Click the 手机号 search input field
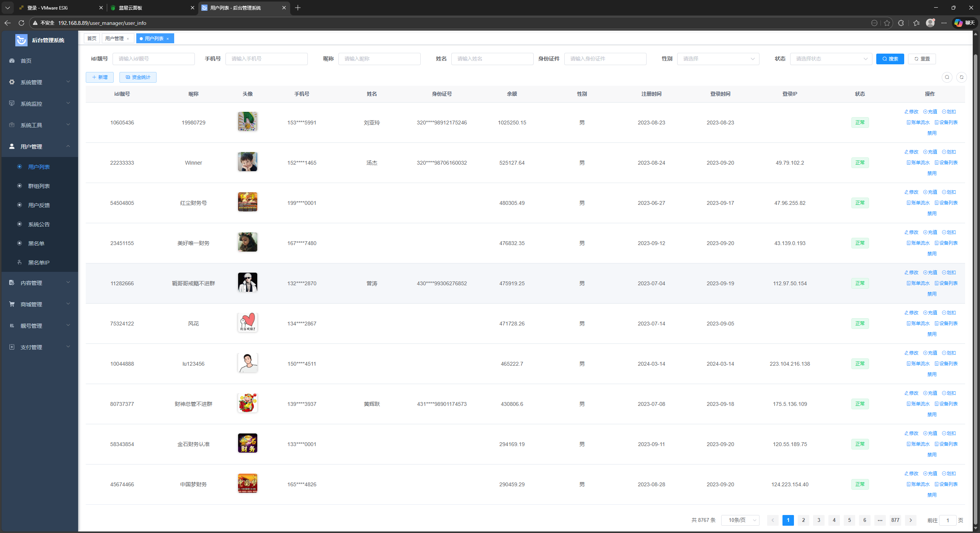980x533 pixels. pyautogui.click(x=266, y=59)
